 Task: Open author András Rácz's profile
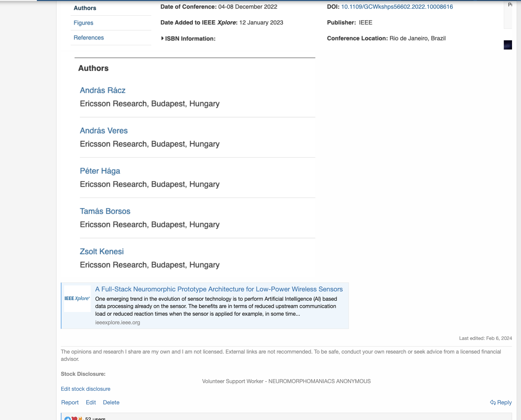tap(102, 90)
